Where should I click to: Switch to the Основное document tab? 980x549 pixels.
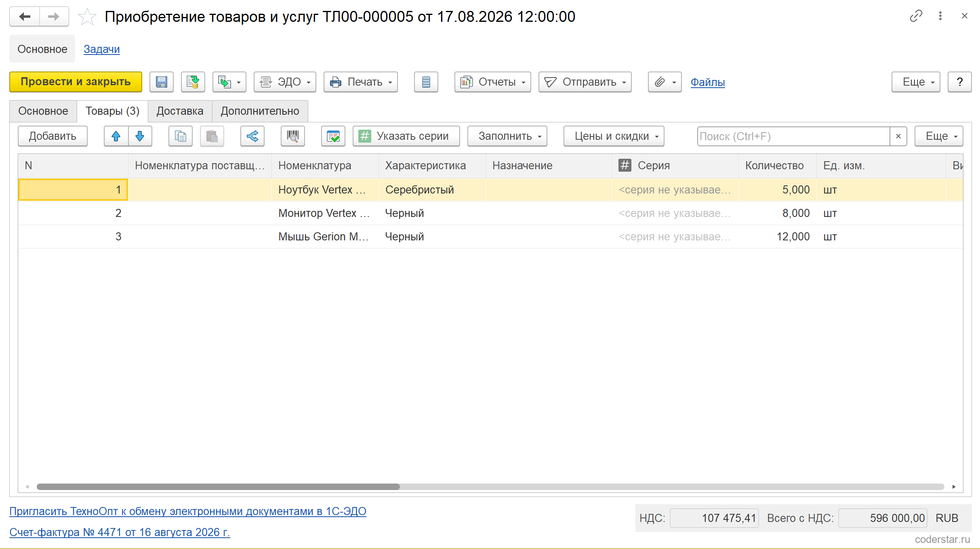coord(43,111)
